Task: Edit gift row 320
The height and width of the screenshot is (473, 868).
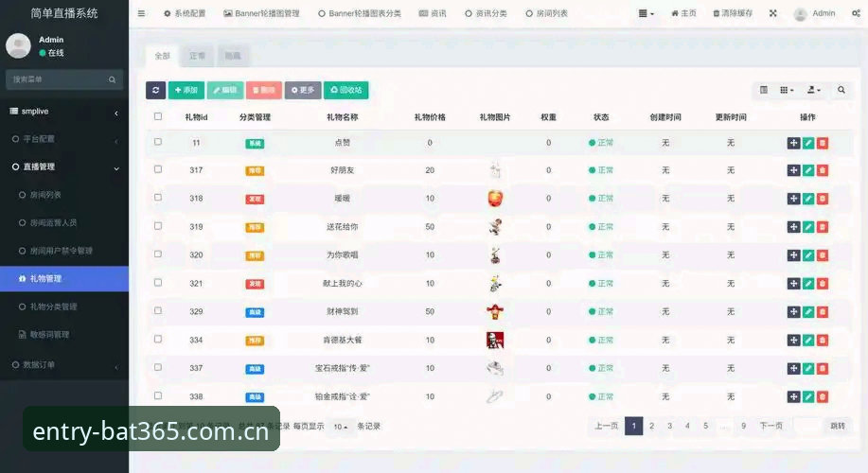Action: [808, 255]
